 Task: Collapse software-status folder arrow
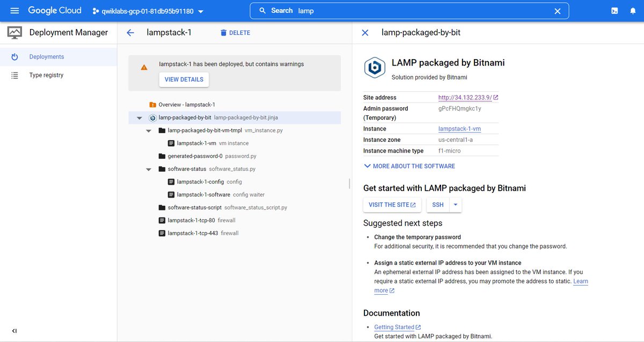[x=149, y=169]
